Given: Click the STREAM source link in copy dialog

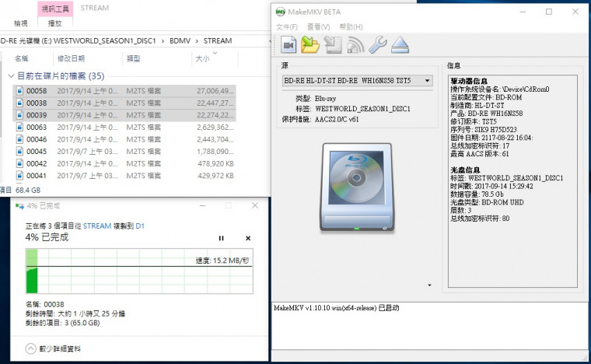Looking at the screenshot, I should click(x=97, y=226).
